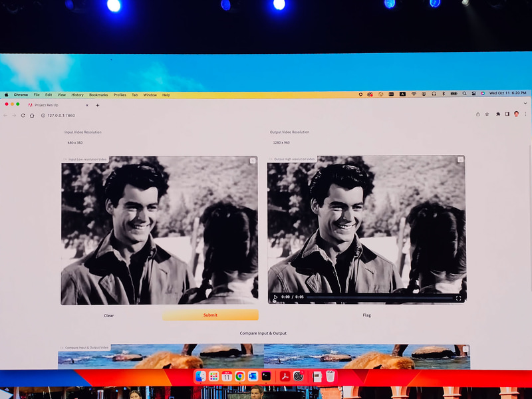Open the Chrome home page

coord(32,115)
